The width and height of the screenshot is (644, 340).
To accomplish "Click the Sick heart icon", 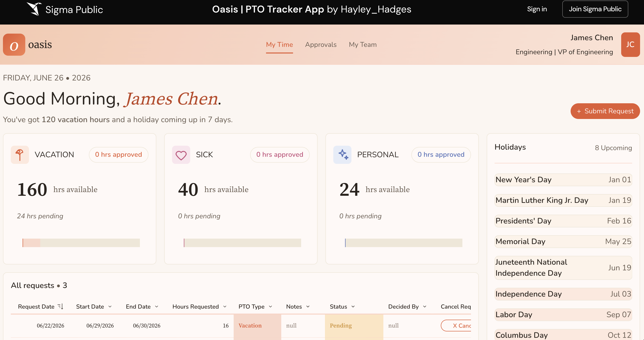I will tap(181, 155).
